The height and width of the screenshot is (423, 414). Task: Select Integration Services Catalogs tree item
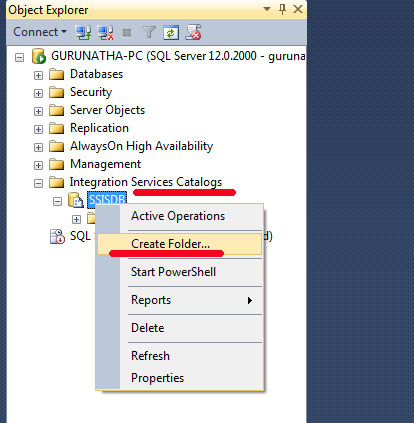146,182
